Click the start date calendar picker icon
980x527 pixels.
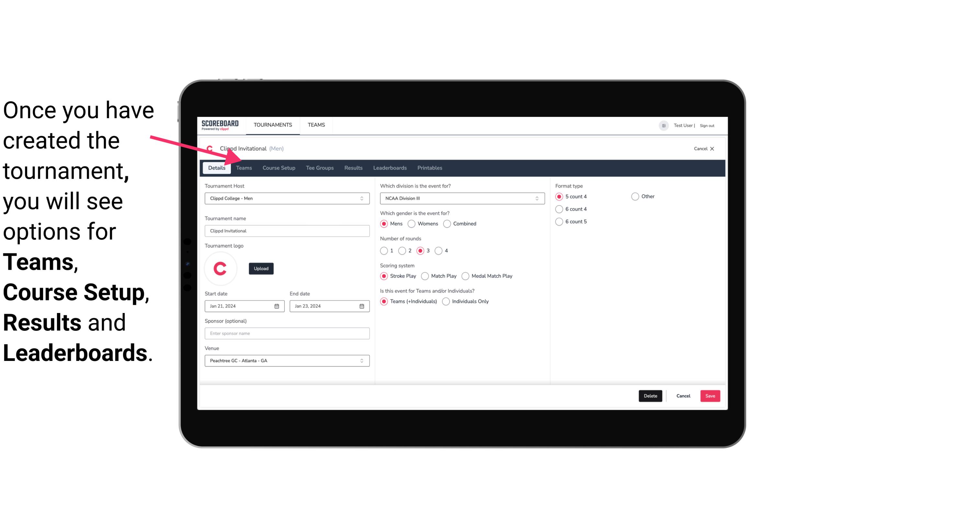(277, 306)
